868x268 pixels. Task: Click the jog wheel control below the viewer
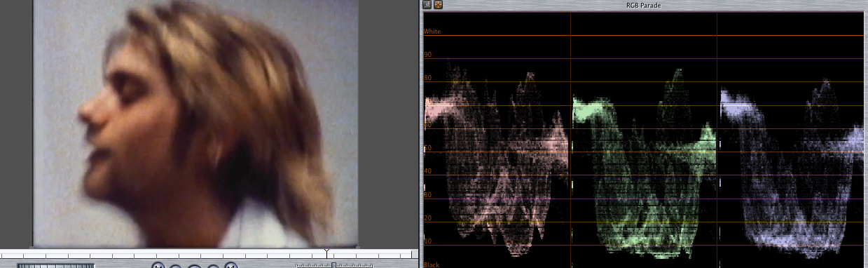tap(56, 266)
